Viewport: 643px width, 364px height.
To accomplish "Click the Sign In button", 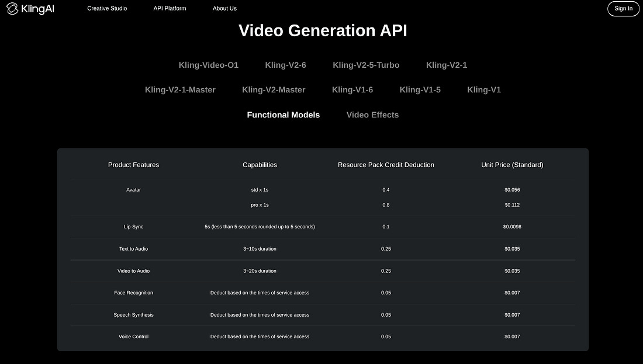I will click(623, 9).
